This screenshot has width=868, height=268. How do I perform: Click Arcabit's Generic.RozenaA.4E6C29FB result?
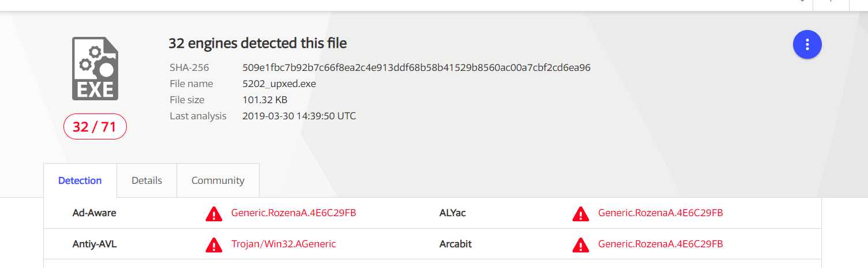(x=660, y=244)
